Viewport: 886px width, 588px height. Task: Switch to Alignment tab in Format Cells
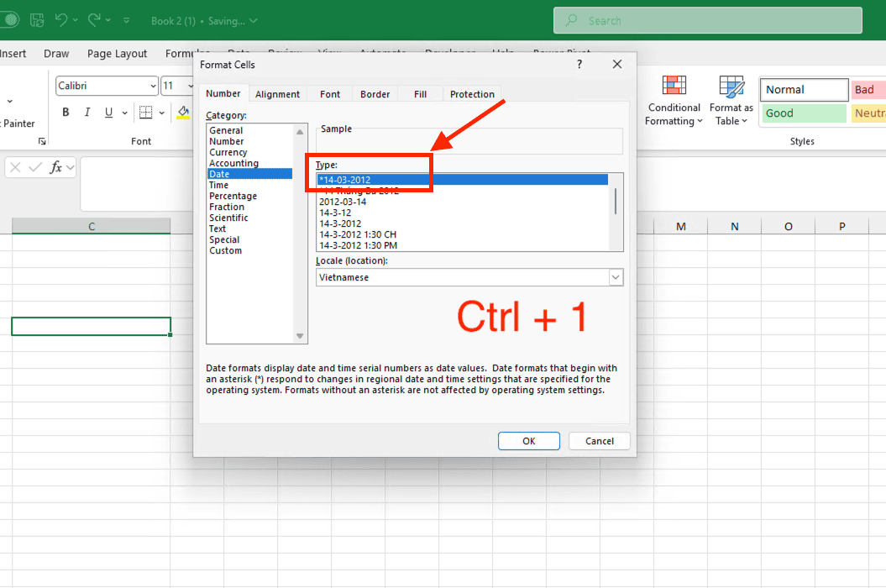coord(277,94)
